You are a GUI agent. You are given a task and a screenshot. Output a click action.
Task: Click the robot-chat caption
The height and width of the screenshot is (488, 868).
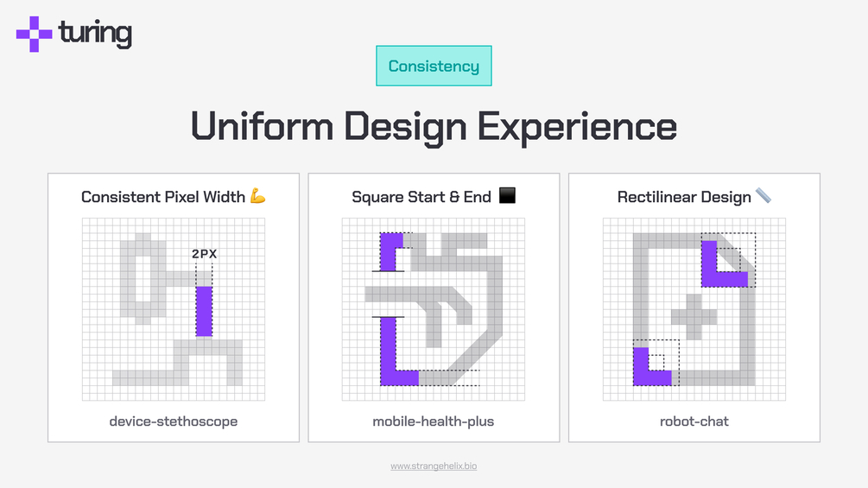point(694,421)
